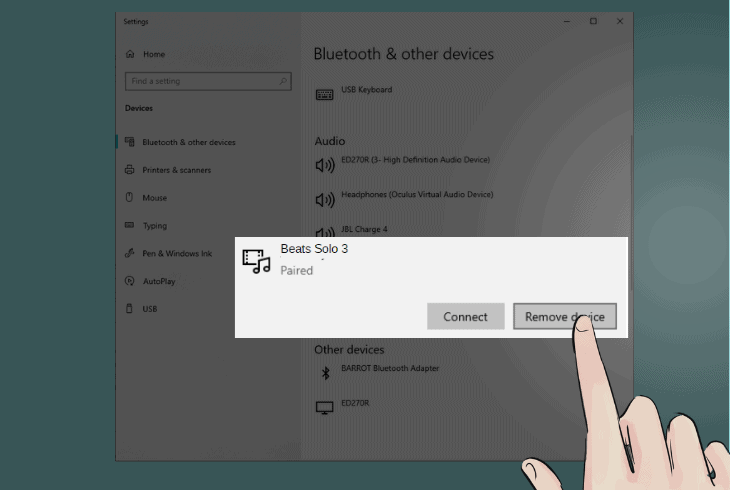Select ED270R High Definition Audio Device
This screenshot has width=730, height=490.
[x=415, y=160]
